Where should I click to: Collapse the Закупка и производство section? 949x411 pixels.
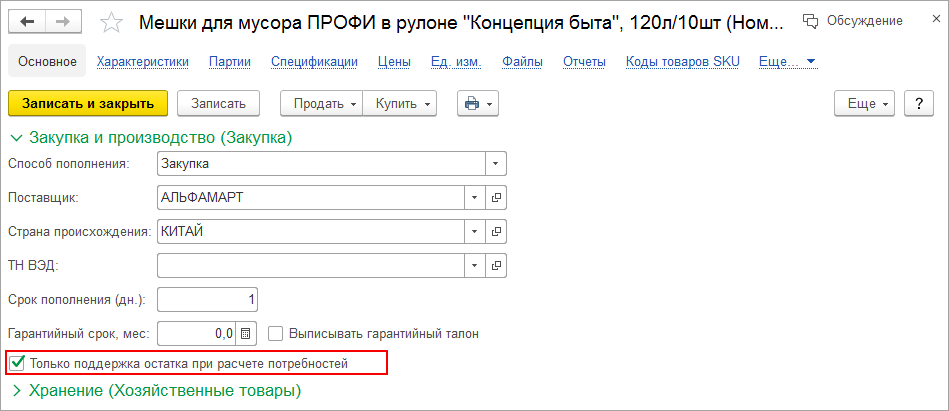point(15,137)
